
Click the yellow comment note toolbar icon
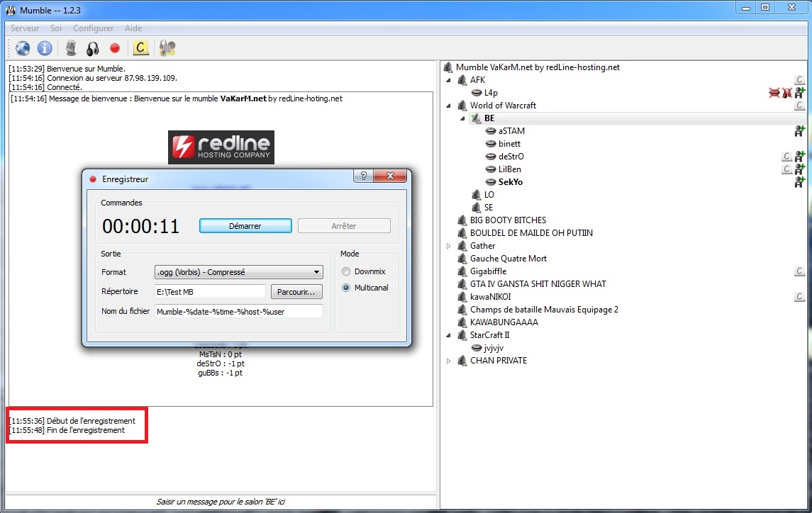click(140, 48)
